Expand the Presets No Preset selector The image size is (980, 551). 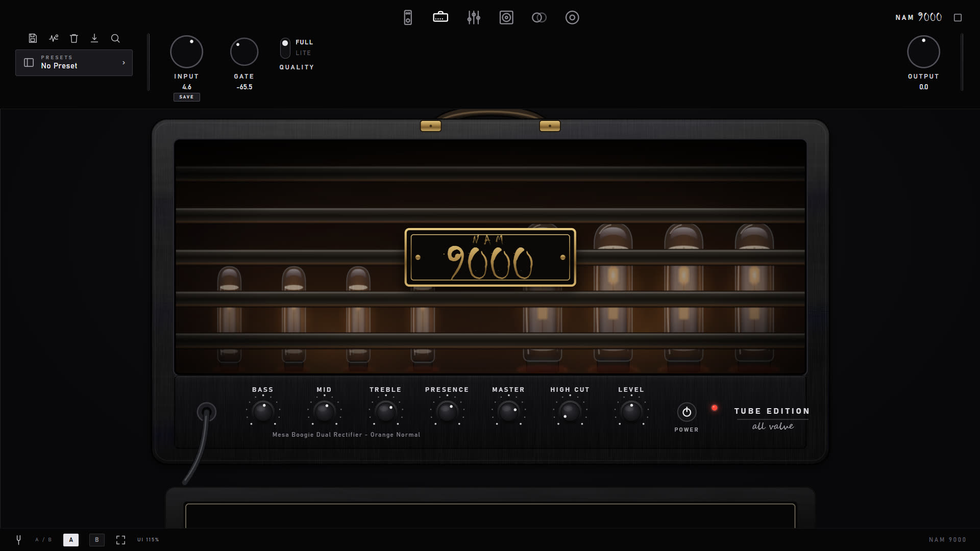(x=74, y=62)
